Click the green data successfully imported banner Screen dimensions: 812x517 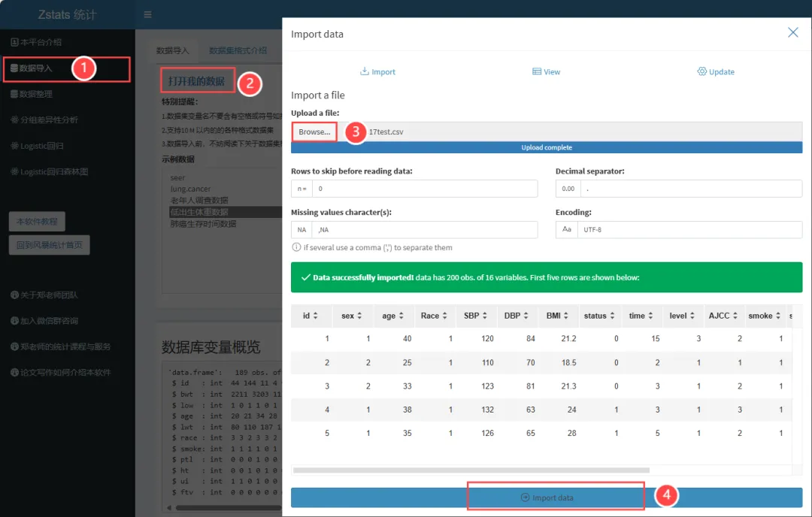tap(547, 277)
